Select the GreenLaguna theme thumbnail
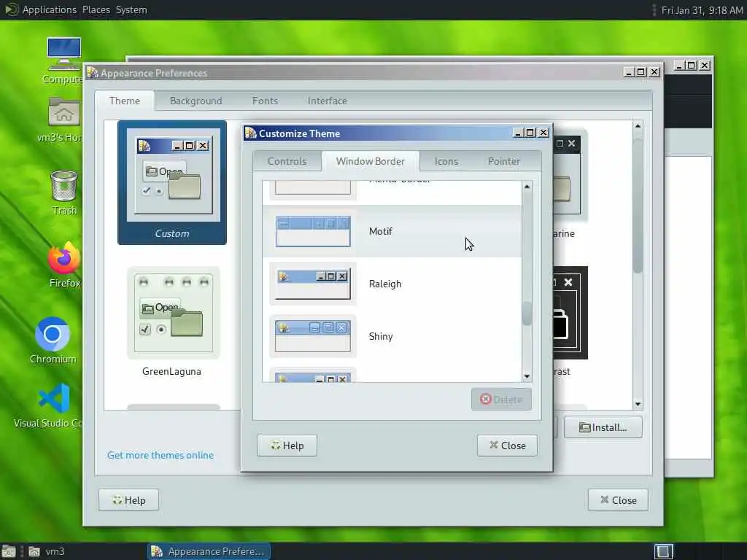 [172, 322]
